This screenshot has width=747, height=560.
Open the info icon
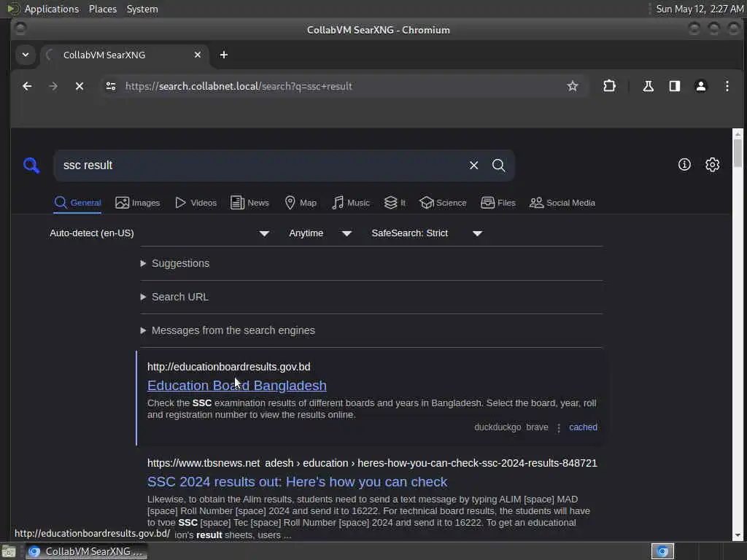[684, 165]
